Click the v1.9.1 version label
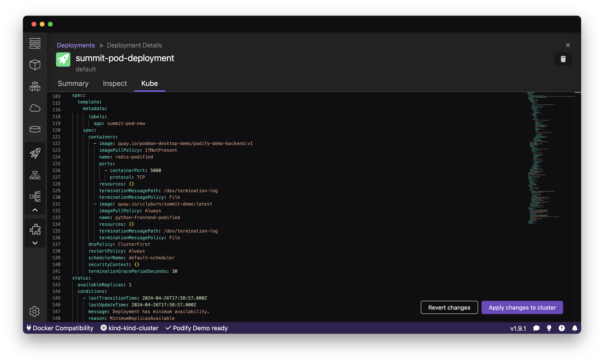604x364 pixels. pyautogui.click(x=518, y=328)
